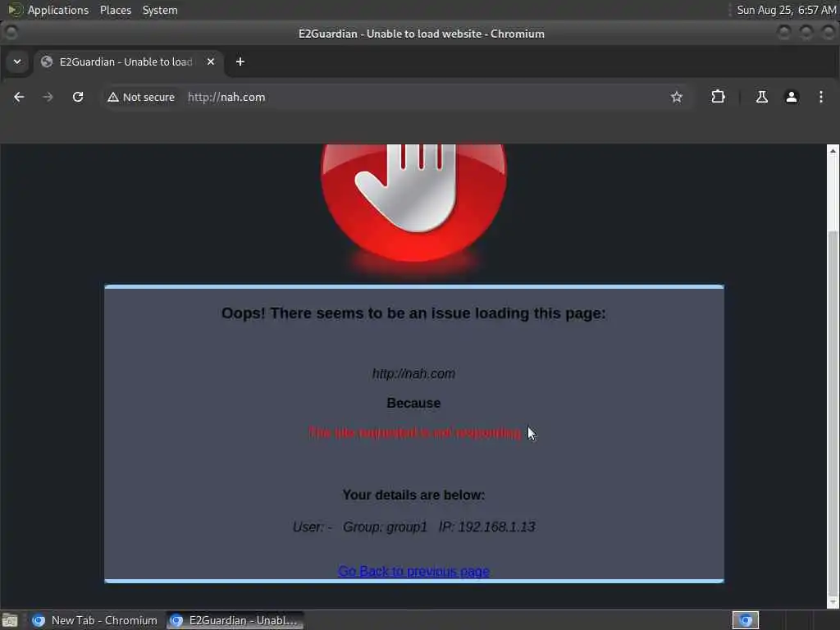The width and height of the screenshot is (840, 630).
Task: Select the E2Guardian - Unable to load tab
Action: [x=129, y=62]
